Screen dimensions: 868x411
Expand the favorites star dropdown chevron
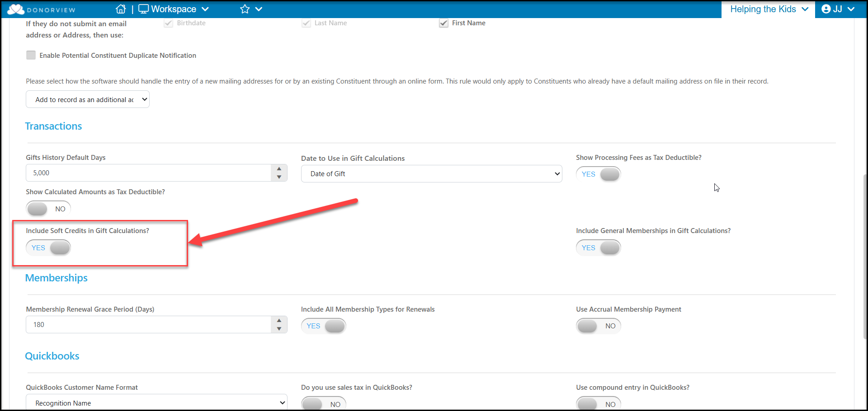coord(259,9)
